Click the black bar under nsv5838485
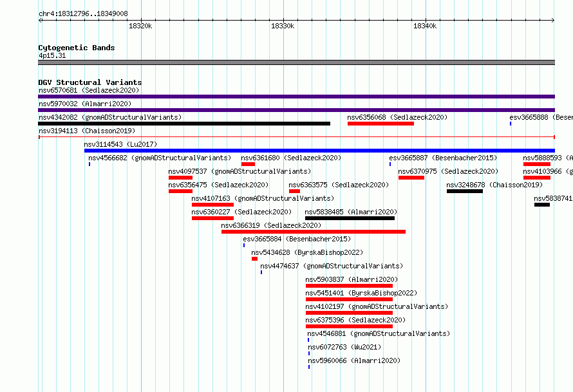The image size is (573, 392). point(350,218)
